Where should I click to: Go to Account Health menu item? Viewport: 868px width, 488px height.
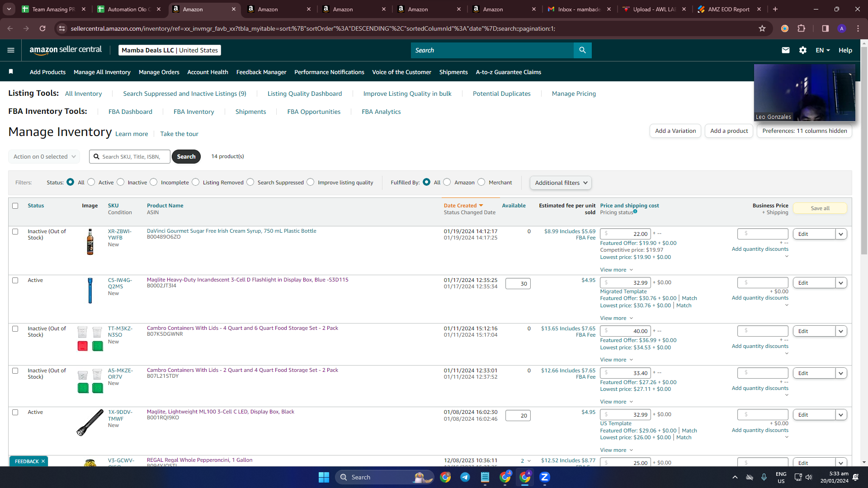coord(208,72)
